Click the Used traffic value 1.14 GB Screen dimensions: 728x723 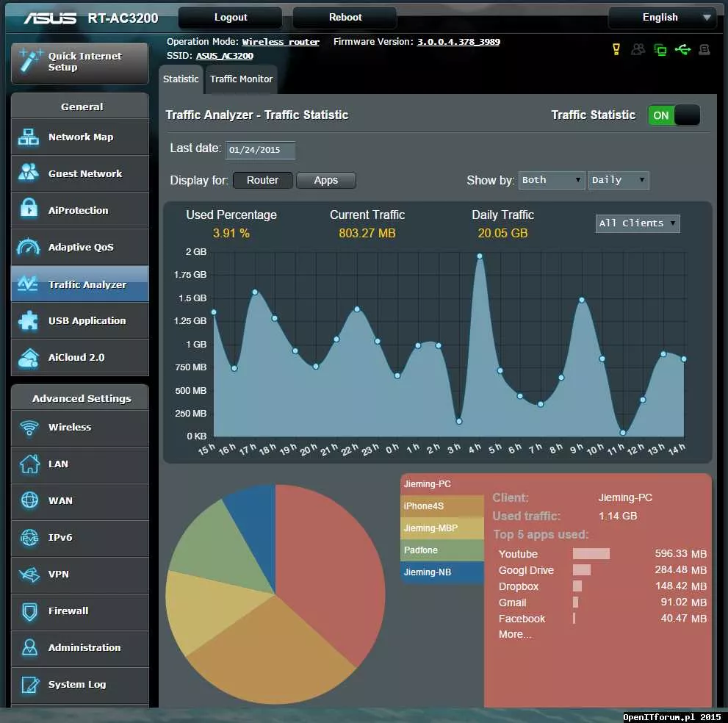tap(618, 517)
